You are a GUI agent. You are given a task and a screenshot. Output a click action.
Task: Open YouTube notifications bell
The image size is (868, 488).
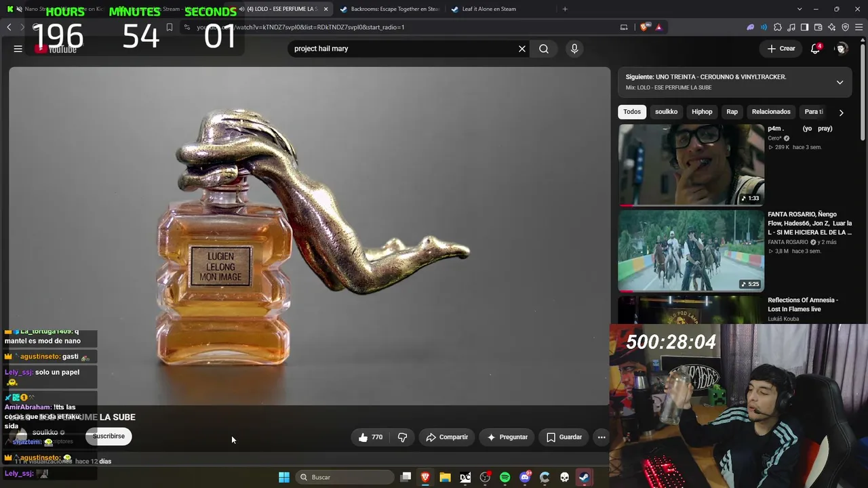(x=816, y=49)
